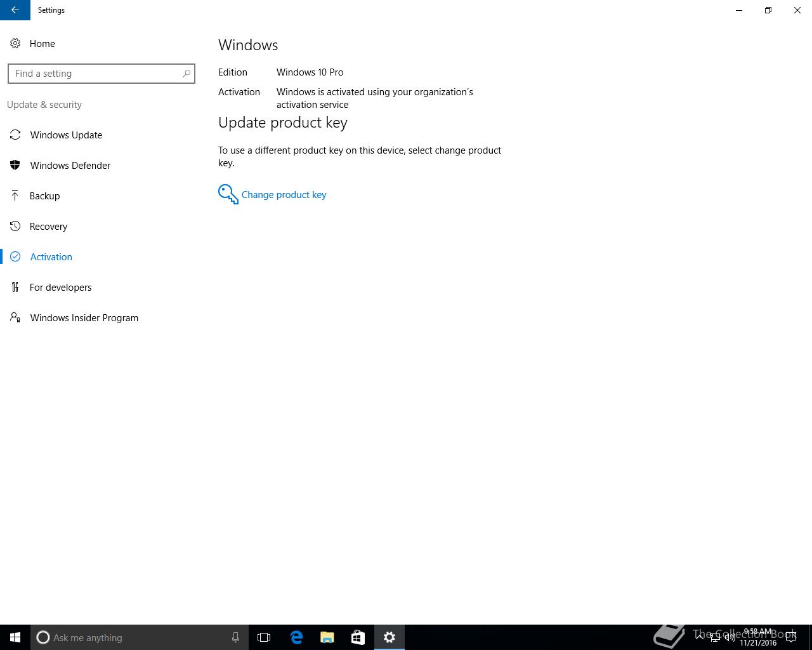Viewport: 812px width, 650px height.
Task: Click the Cortana circle icon
Action: (x=43, y=637)
